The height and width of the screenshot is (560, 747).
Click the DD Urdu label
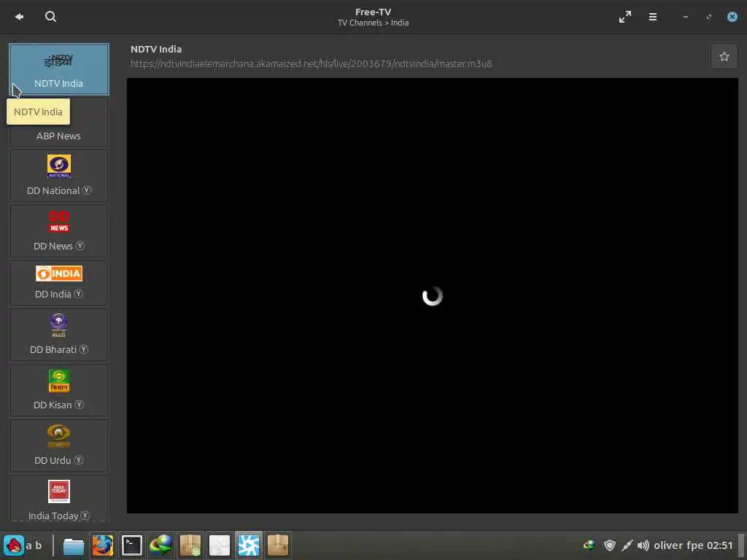point(53,461)
